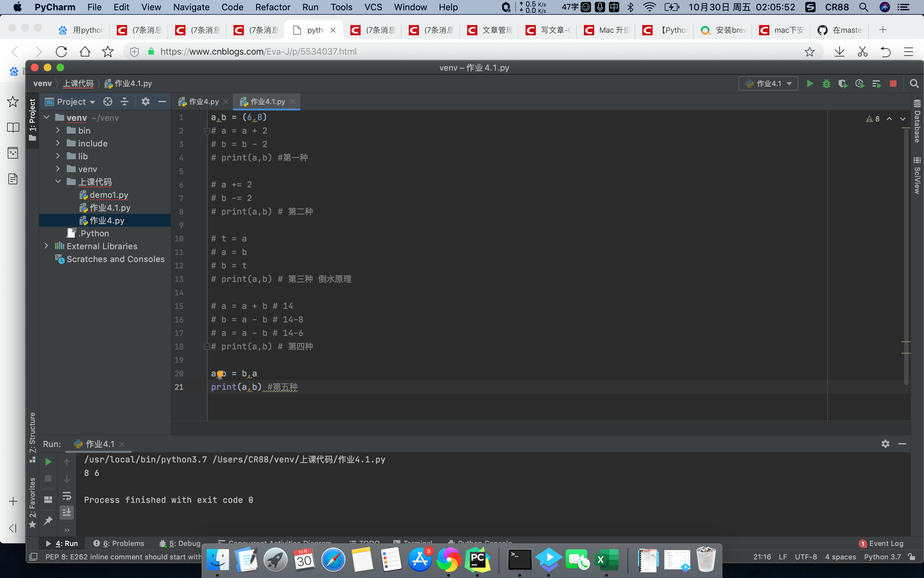Open Terminal from the Dock
This screenshot has height=578, width=924.
pyautogui.click(x=520, y=560)
